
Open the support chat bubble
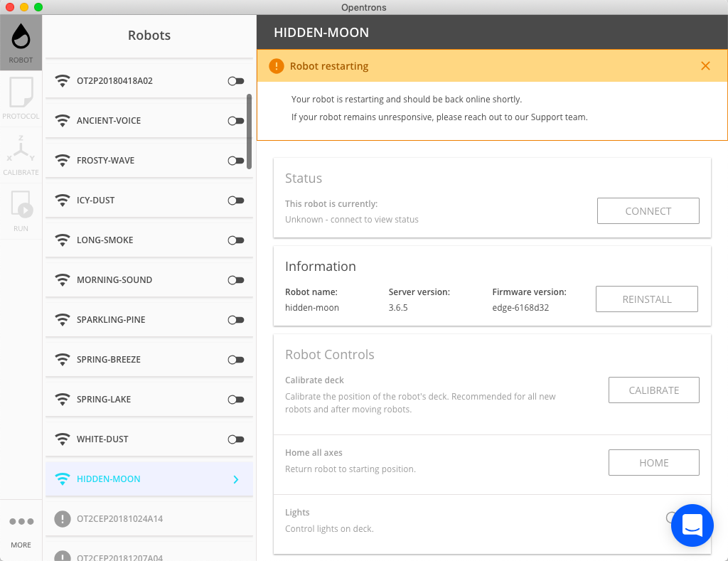coord(692,525)
